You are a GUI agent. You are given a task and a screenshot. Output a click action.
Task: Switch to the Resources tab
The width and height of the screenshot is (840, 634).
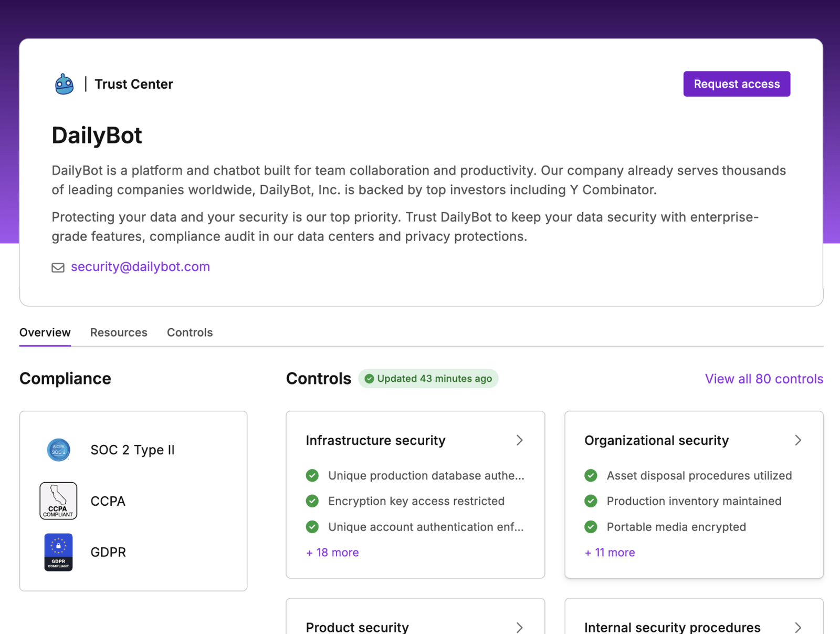119,332
